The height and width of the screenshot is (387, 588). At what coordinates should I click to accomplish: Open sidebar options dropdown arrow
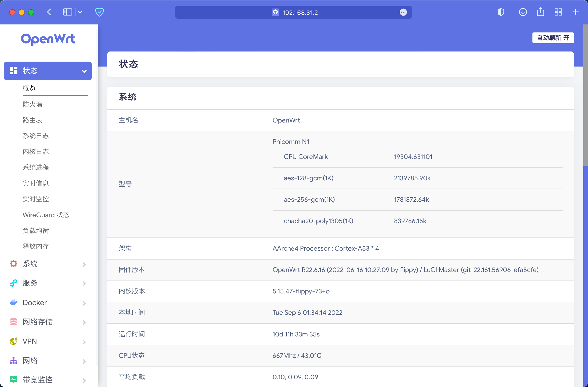tap(80, 12)
